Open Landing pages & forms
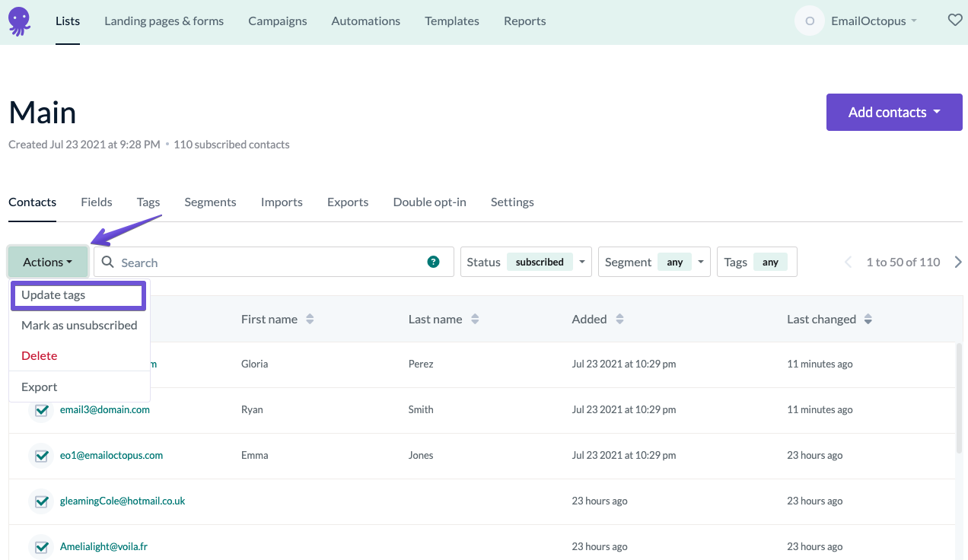Screen dimensions: 968x560 coord(164,21)
